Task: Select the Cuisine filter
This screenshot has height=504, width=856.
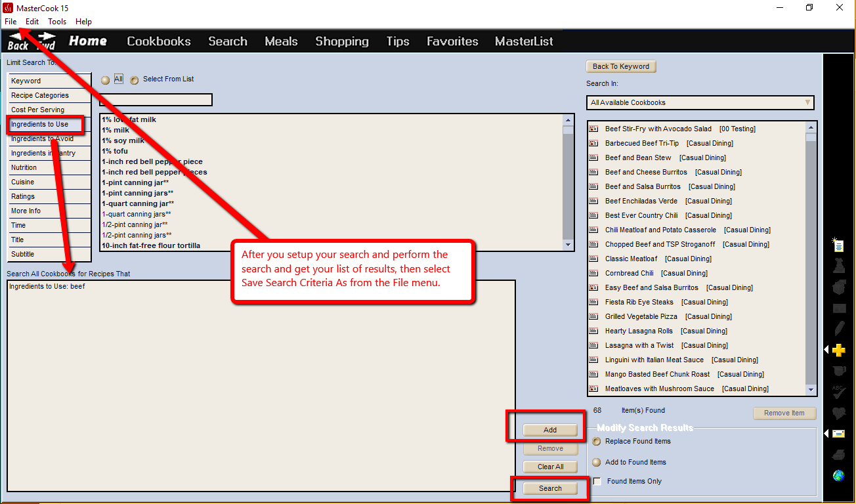Action: click(x=49, y=182)
